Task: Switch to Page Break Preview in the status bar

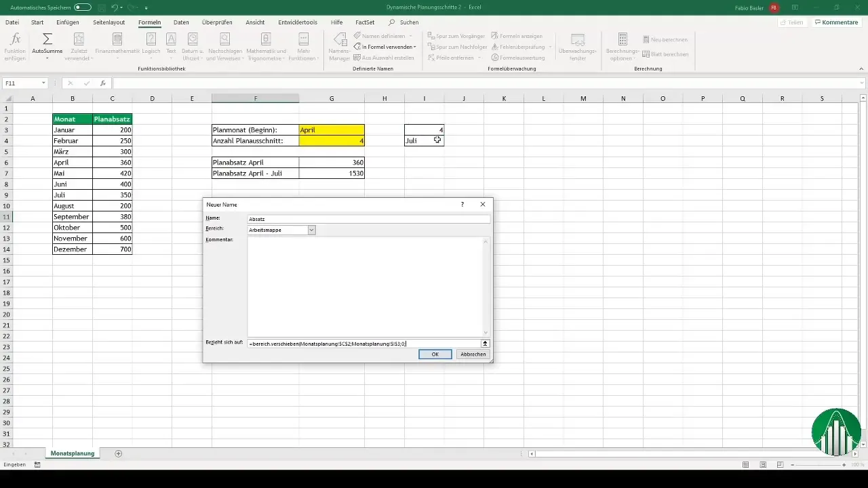Action: [x=780, y=464]
